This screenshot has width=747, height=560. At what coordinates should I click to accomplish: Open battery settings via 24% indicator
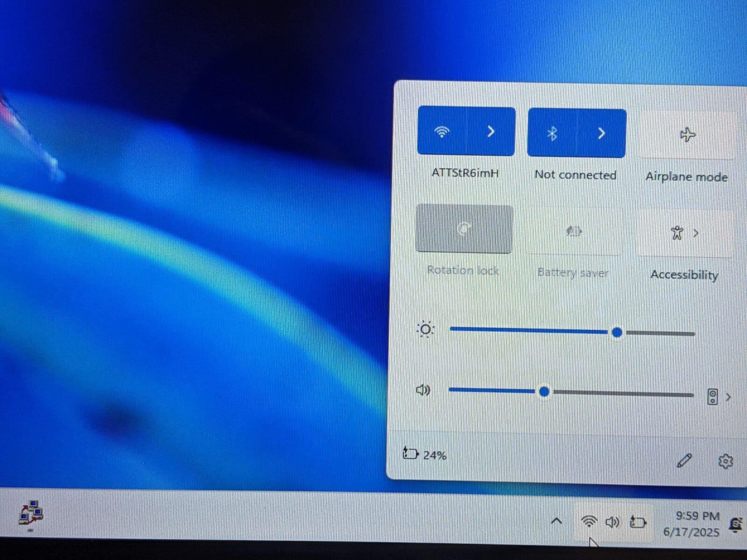click(424, 454)
